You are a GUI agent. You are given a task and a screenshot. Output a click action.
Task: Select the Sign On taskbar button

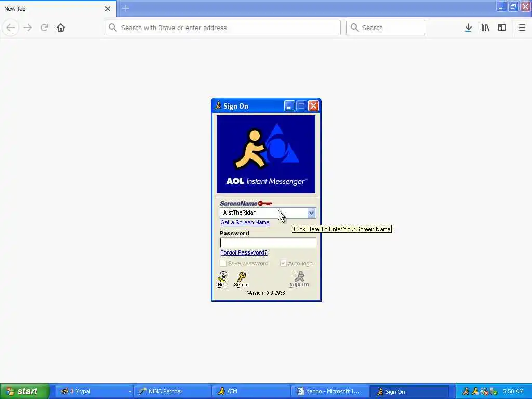408,392
